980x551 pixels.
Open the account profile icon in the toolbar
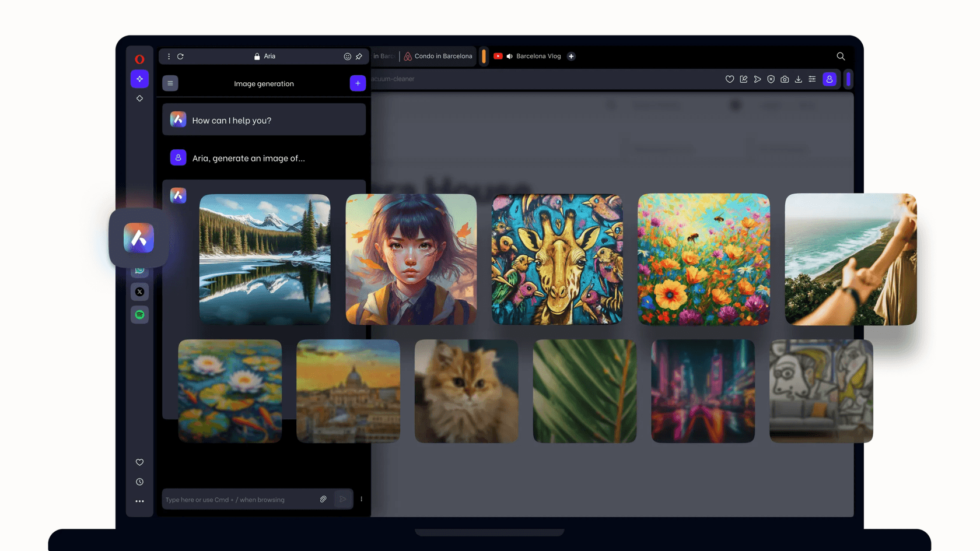(x=829, y=79)
